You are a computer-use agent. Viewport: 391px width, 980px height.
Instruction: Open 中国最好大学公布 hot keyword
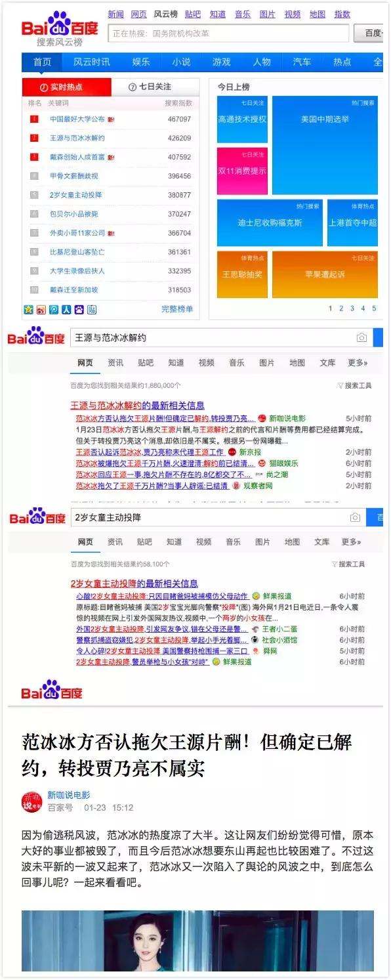point(77,119)
